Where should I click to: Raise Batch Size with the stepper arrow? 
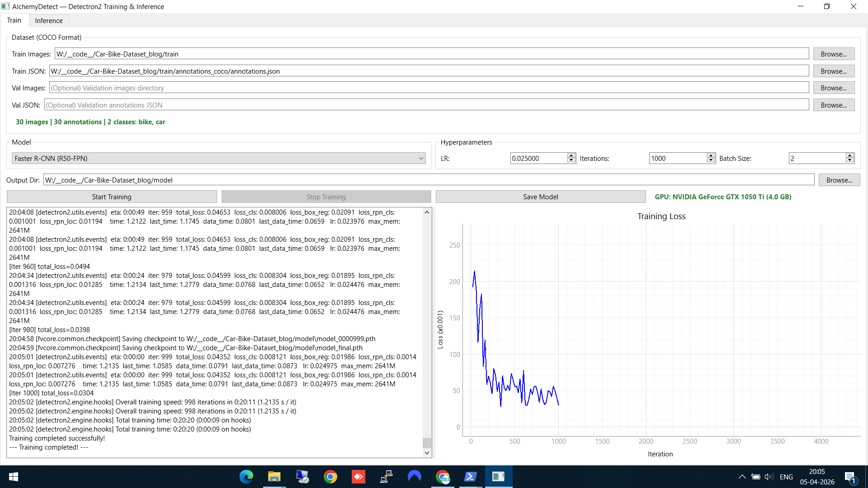tap(850, 155)
